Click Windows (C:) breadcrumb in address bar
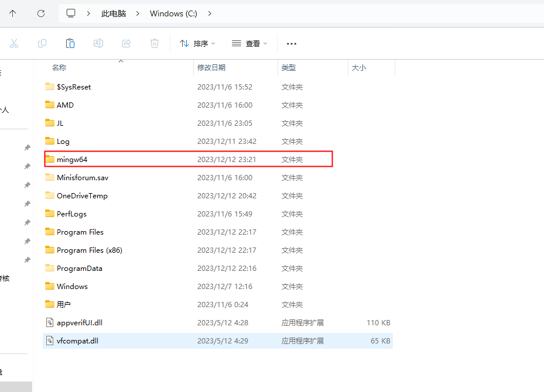Screen dimensions: 544x392 (x=173, y=13)
